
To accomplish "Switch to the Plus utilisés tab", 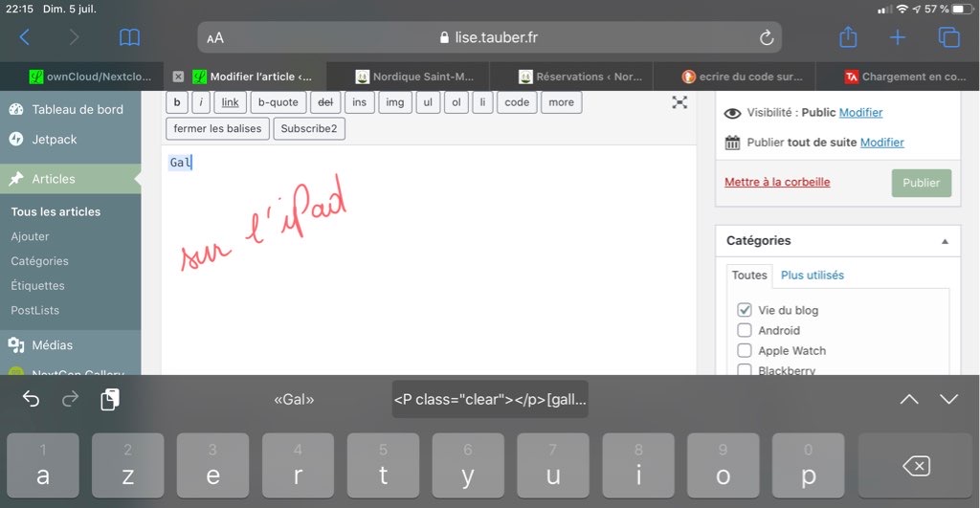I will pyautogui.click(x=812, y=275).
